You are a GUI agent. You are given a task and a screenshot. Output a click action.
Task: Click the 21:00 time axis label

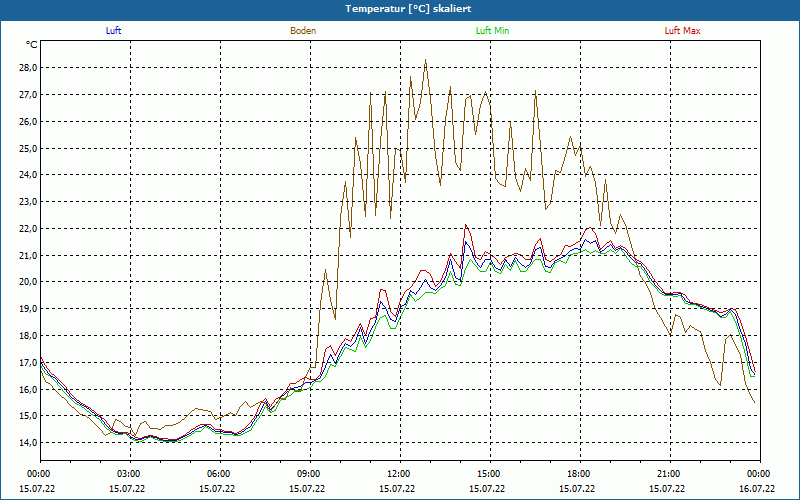[x=669, y=474]
